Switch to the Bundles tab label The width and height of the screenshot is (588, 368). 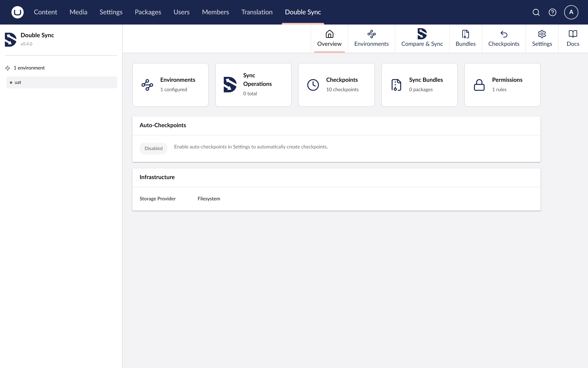[465, 44]
